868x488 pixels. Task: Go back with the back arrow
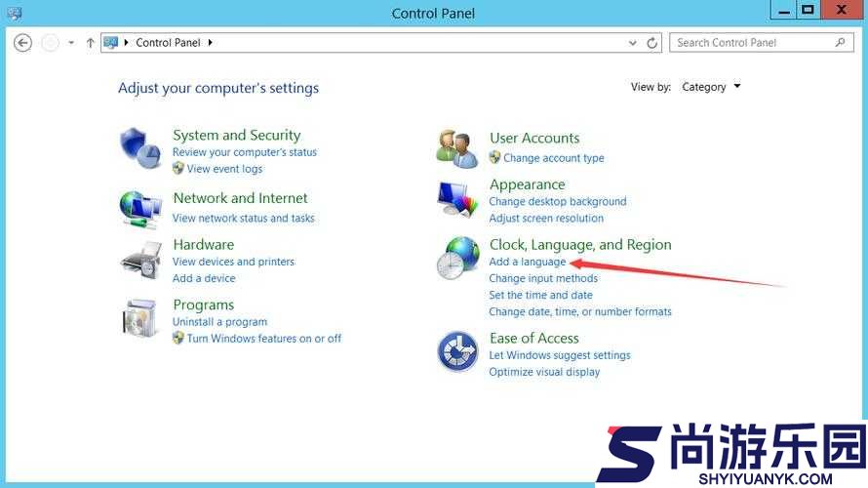pyautogui.click(x=22, y=43)
